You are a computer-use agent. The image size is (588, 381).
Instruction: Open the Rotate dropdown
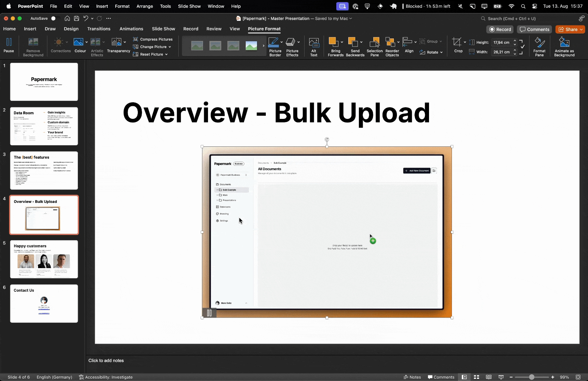(431, 52)
